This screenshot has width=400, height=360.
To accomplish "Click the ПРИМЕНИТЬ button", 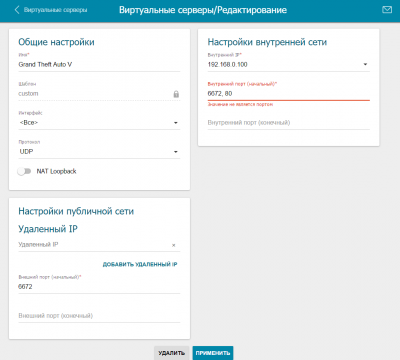I will (213, 353).
